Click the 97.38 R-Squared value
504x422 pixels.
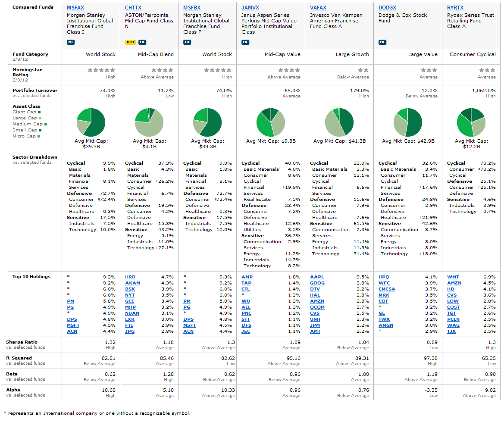click(x=430, y=358)
